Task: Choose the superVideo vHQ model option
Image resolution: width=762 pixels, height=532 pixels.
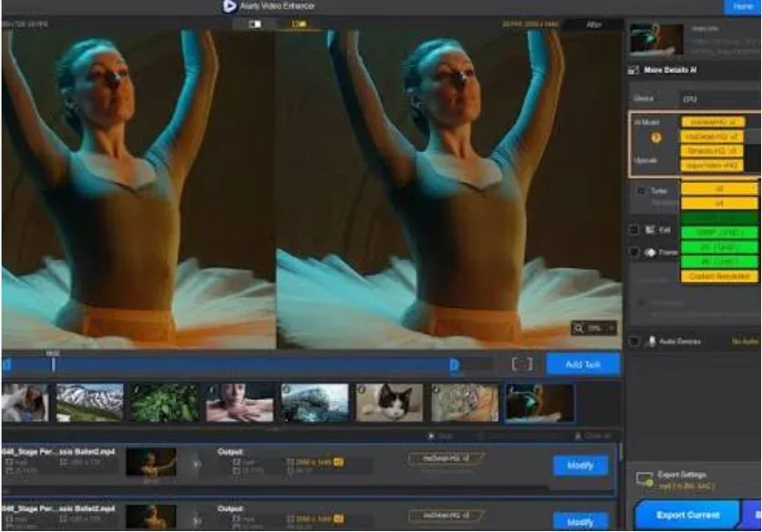Action: (x=713, y=166)
